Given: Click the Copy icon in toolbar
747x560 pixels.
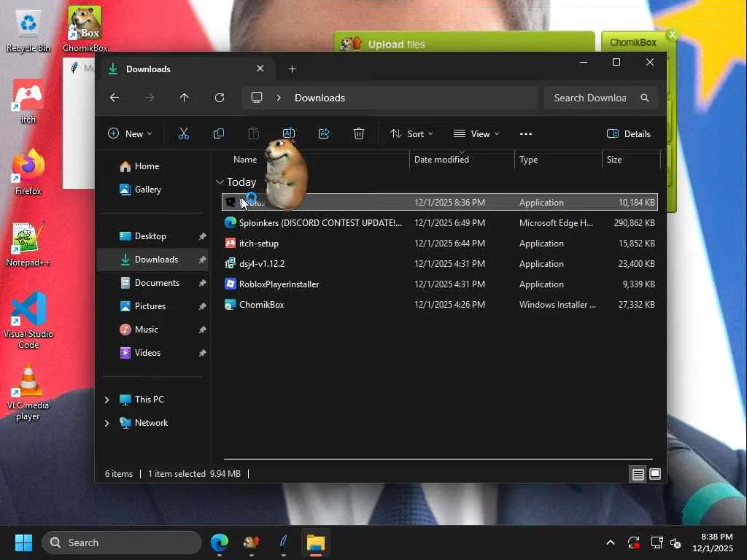Looking at the screenshot, I should click(219, 134).
